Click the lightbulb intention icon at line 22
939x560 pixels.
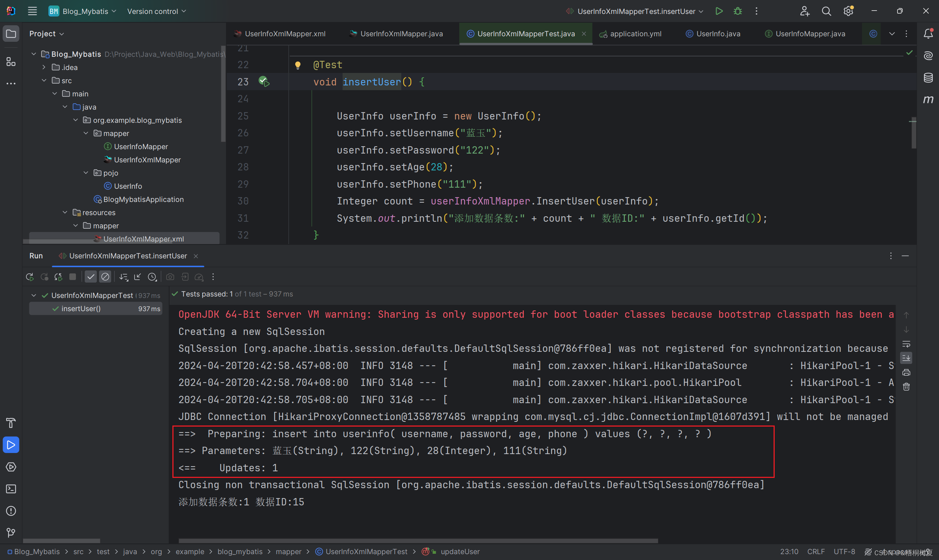297,65
